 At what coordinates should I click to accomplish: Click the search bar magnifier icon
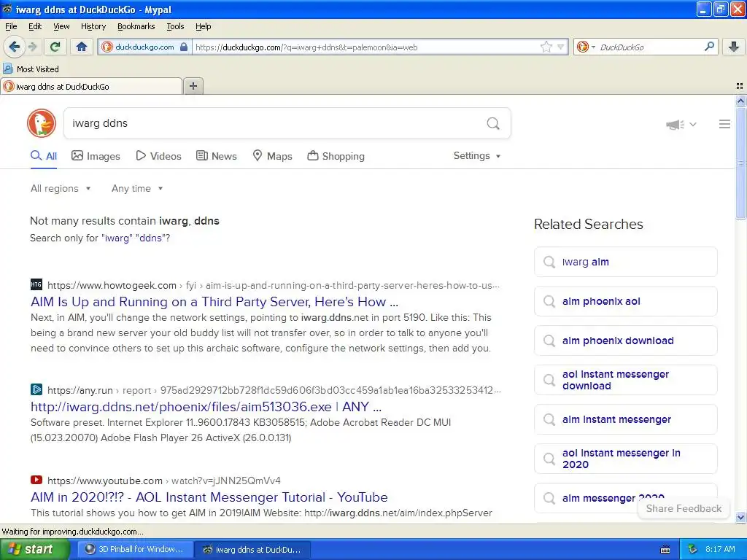click(x=709, y=46)
